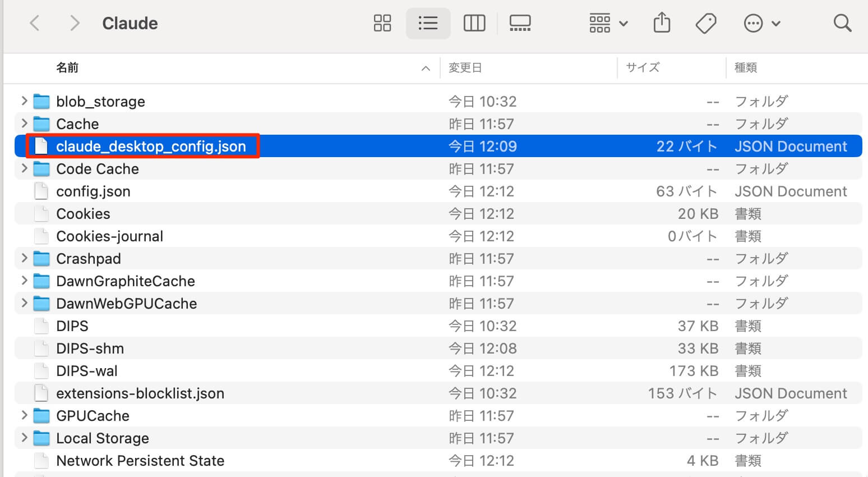Click the Tags icon in toolbar
The width and height of the screenshot is (868, 477).
click(705, 24)
